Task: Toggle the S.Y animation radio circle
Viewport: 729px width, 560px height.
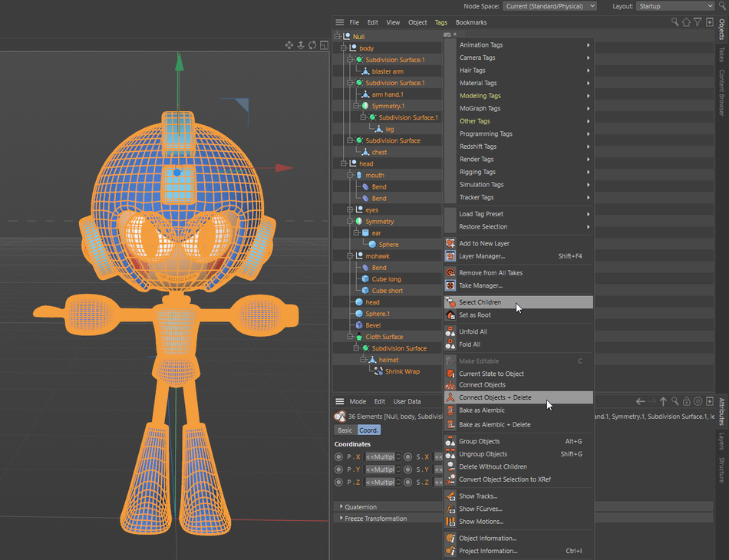Action: pos(407,469)
